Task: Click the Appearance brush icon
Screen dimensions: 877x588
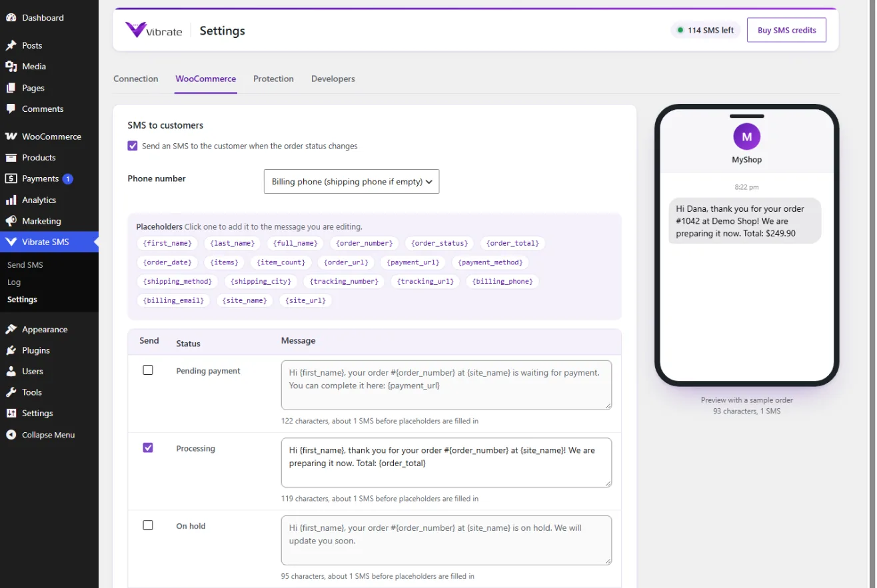Action: pos(11,330)
